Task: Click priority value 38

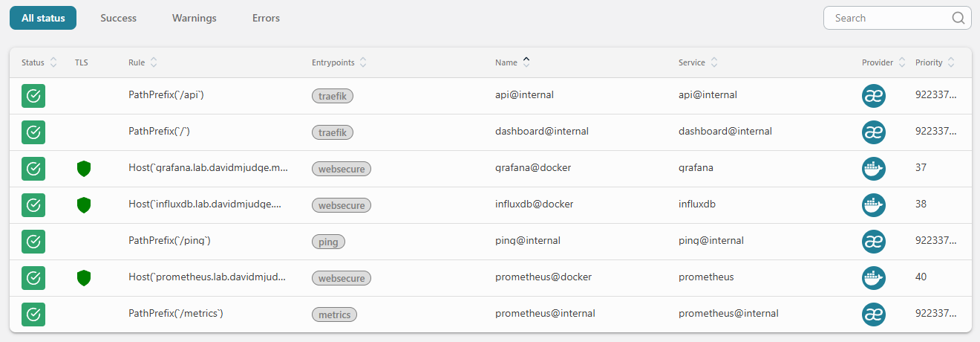Action: point(921,204)
